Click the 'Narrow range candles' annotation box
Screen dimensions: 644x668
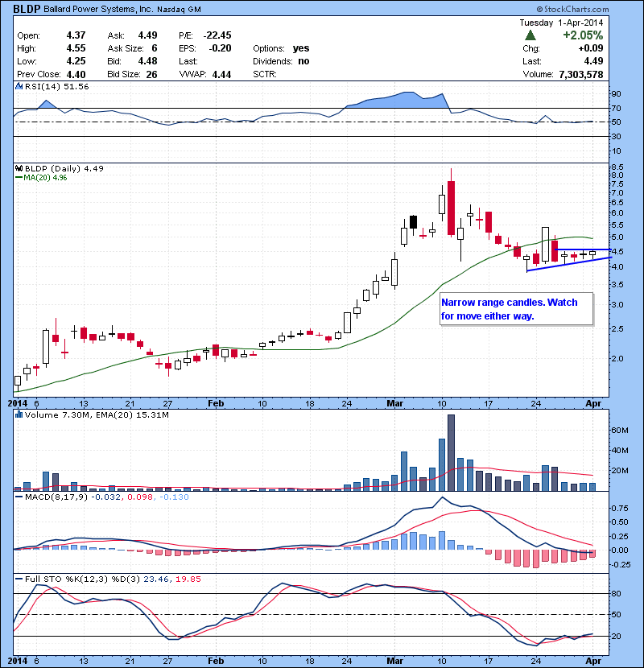pos(517,309)
